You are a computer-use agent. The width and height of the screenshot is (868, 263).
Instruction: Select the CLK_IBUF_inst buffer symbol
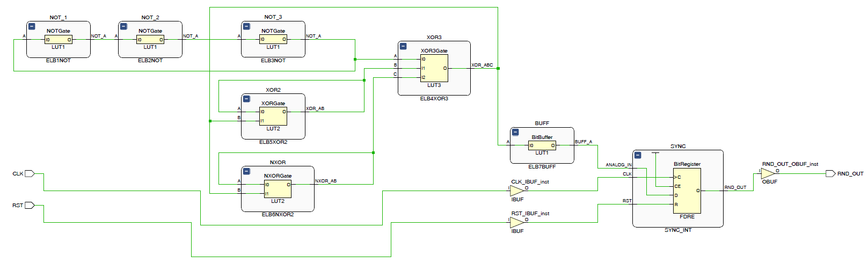(x=516, y=191)
